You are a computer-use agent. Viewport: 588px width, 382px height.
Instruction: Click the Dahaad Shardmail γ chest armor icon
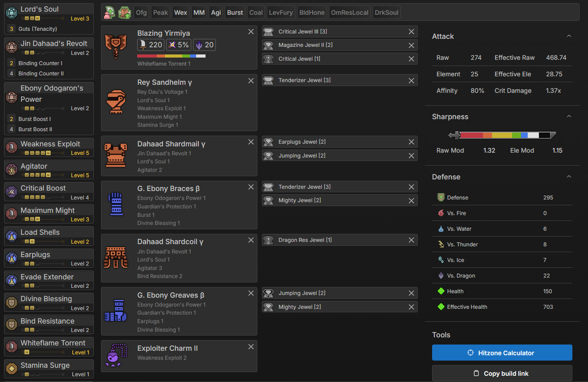tap(116, 155)
